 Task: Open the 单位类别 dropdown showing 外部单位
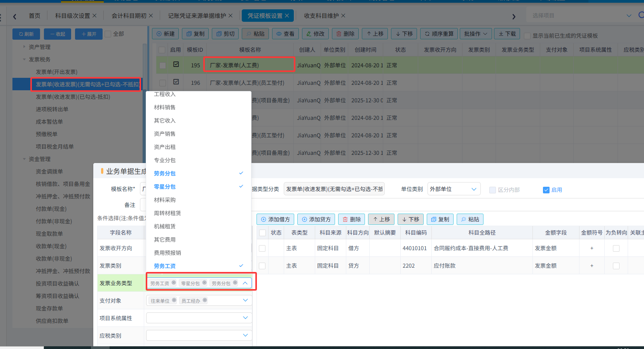[x=454, y=189]
